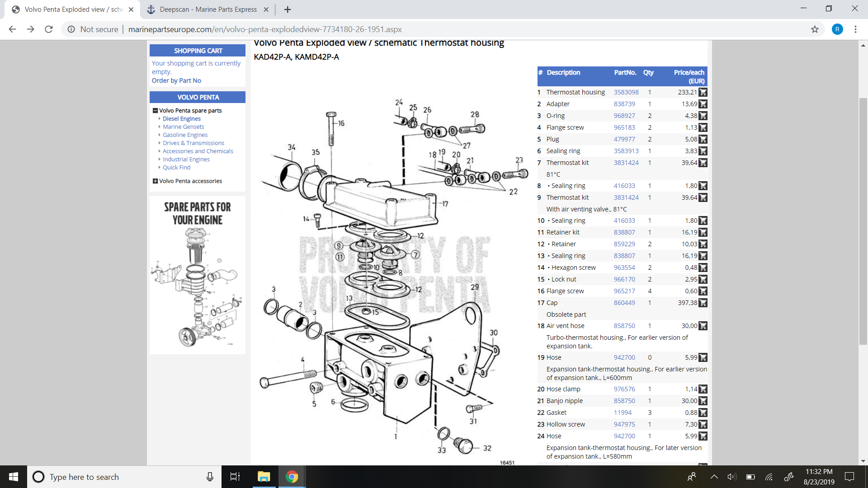The height and width of the screenshot is (488, 868).
Task: Reload the current page
Action: (49, 29)
